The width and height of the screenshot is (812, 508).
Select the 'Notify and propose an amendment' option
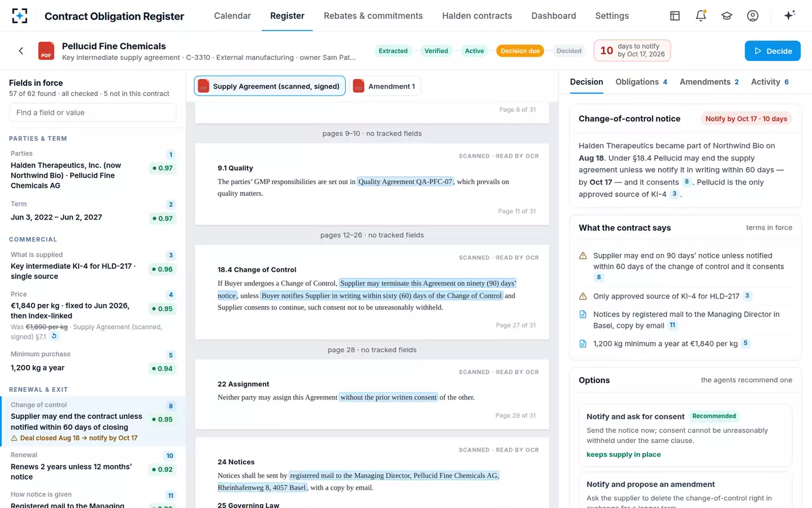pos(685,490)
